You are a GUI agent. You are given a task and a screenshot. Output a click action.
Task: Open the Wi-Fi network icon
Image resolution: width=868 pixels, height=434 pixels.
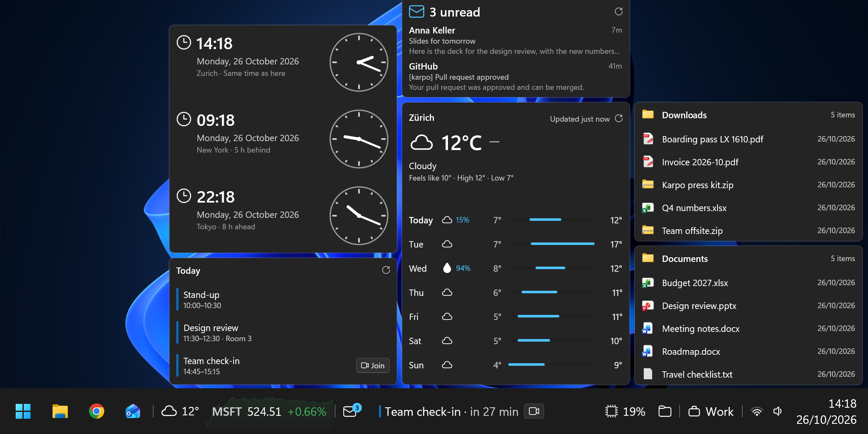point(757,411)
